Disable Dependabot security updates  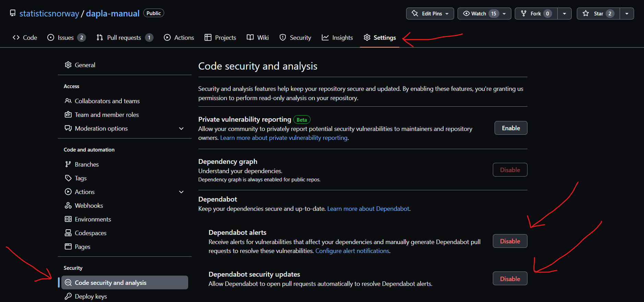[510, 278]
